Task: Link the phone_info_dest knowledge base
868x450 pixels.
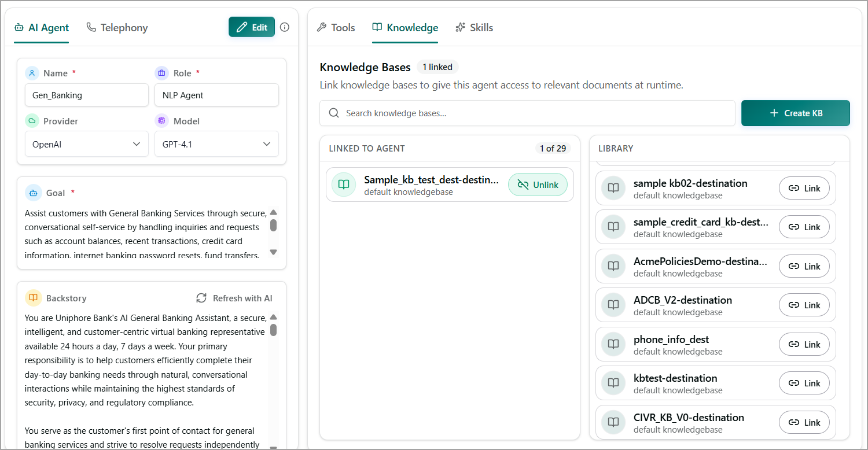Action: tap(804, 344)
